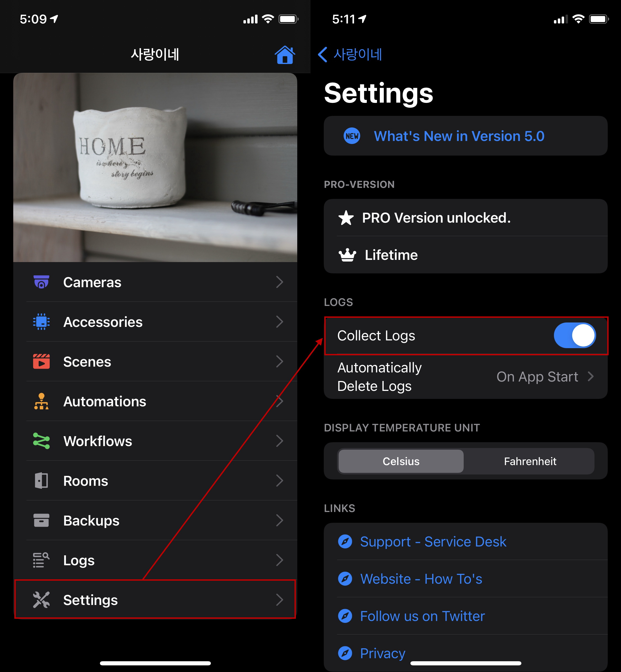This screenshot has height=672, width=621.
Task: Select Celsius temperature unit
Action: click(401, 461)
